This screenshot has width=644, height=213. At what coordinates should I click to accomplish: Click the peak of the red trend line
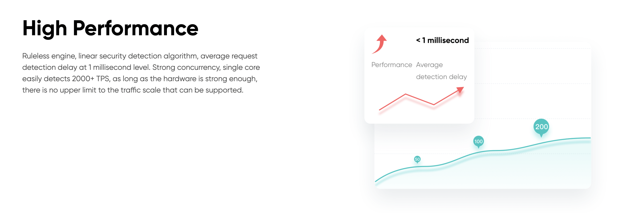point(406,94)
